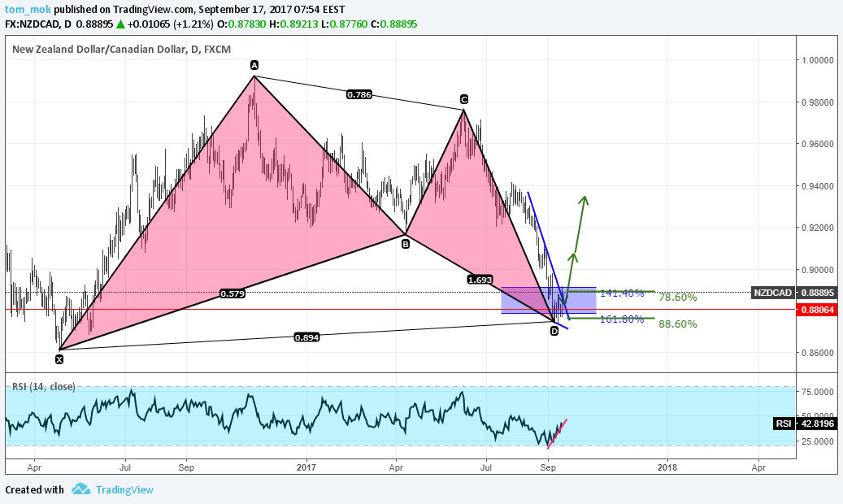Click the 78.60% Fibonacci label
Viewport: 843px width, 504px height.
(x=677, y=297)
